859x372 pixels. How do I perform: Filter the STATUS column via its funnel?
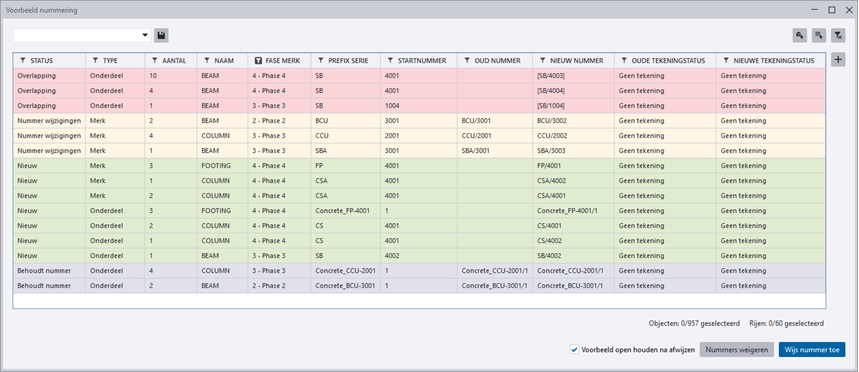23,60
